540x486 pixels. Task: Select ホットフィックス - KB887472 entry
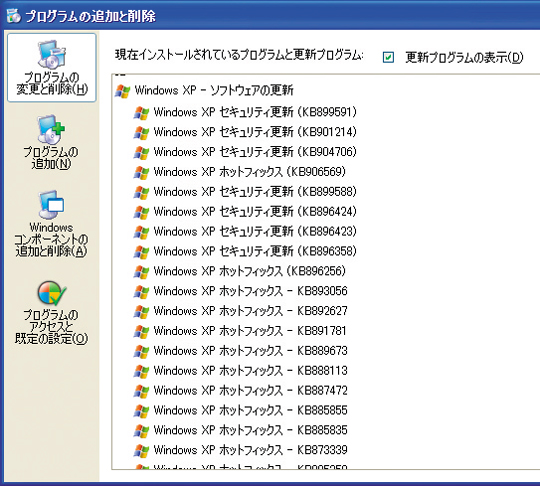pyautogui.click(x=250, y=391)
